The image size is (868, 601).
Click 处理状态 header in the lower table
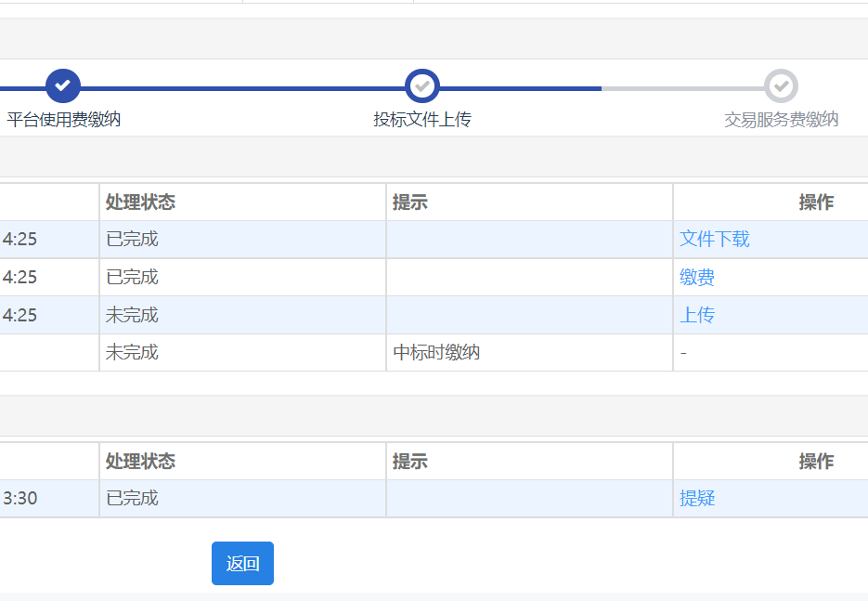(x=140, y=461)
